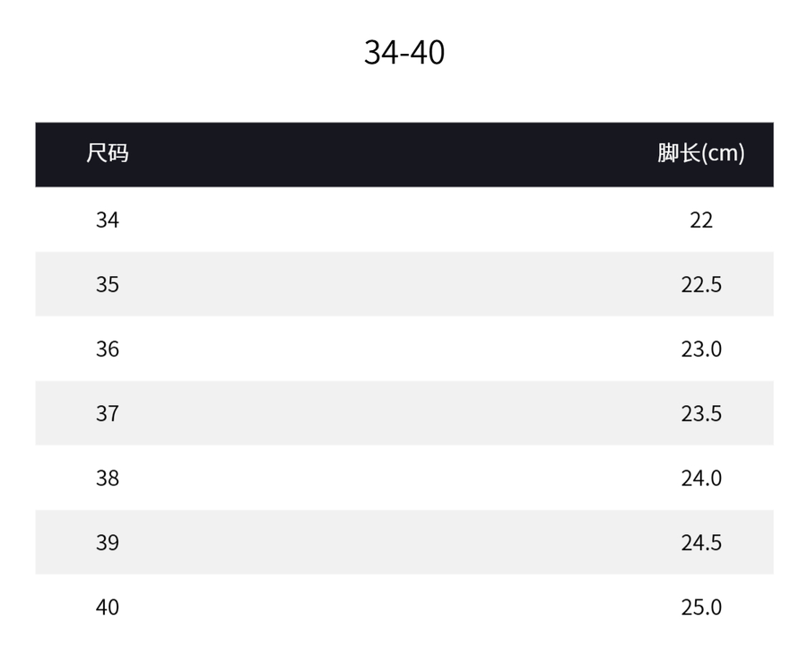Click the foot length value 23.0

pos(701,349)
